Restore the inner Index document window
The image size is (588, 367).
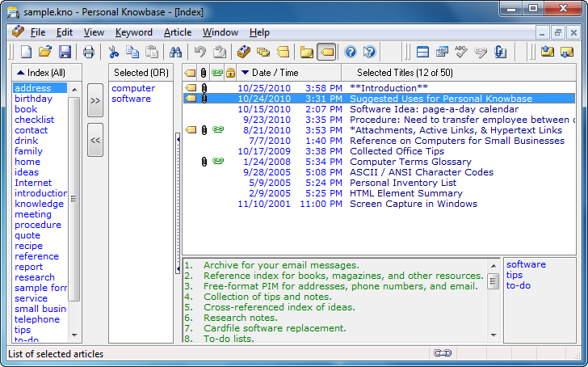tap(557, 32)
